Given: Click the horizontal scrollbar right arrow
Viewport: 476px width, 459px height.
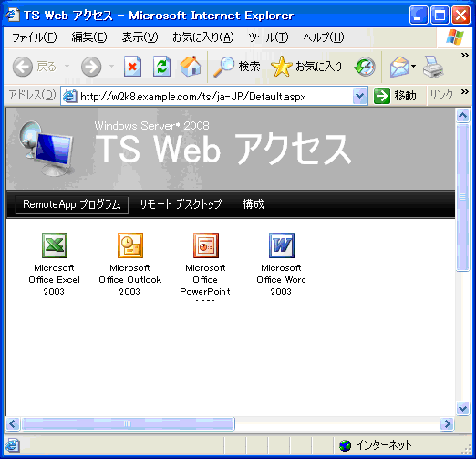Looking at the screenshot, I should [x=448, y=423].
